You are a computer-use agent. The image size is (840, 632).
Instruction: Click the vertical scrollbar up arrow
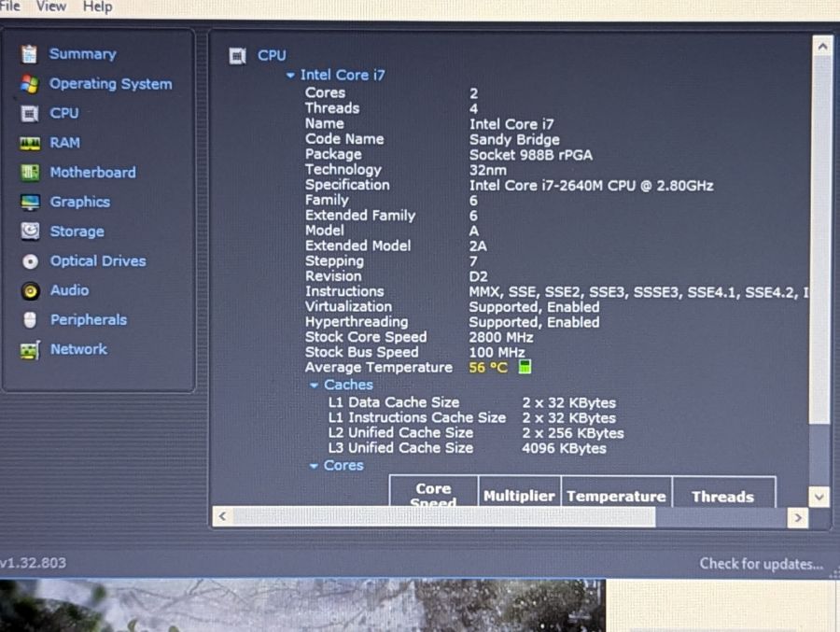click(822, 47)
